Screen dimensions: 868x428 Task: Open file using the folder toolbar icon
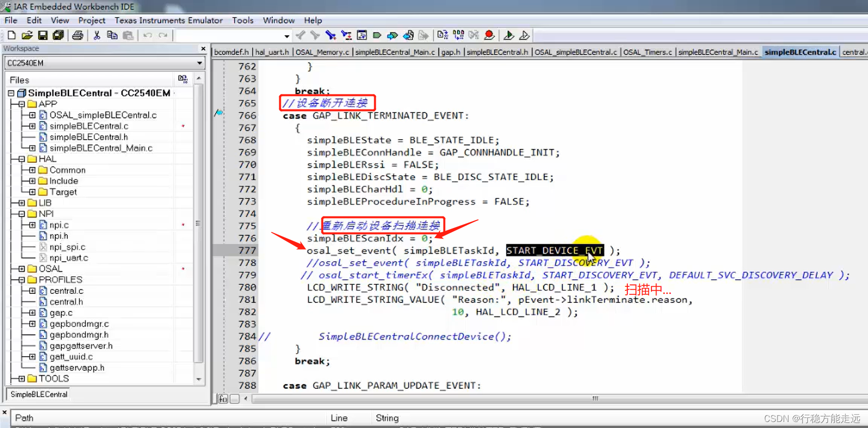click(x=27, y=35)
